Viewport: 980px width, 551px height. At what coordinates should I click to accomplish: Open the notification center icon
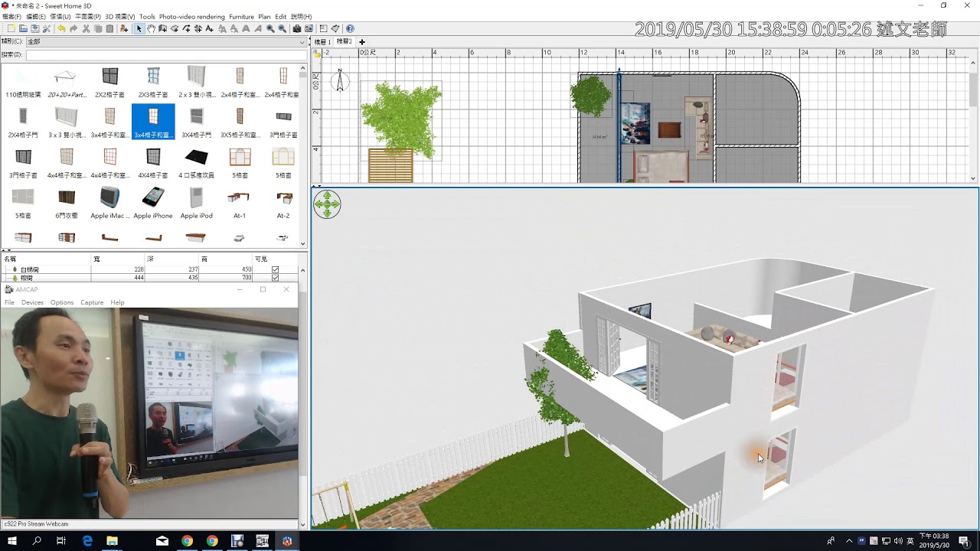964,541
